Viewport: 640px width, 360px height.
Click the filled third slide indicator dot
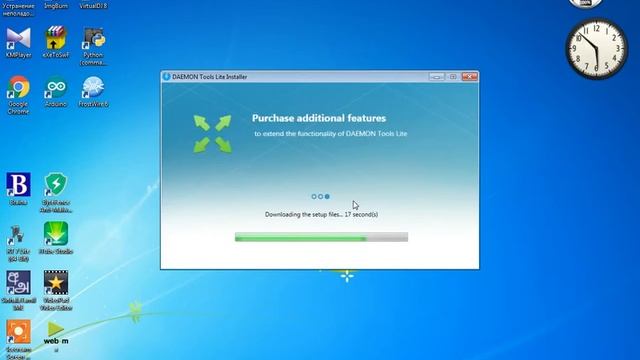point(327,196)
